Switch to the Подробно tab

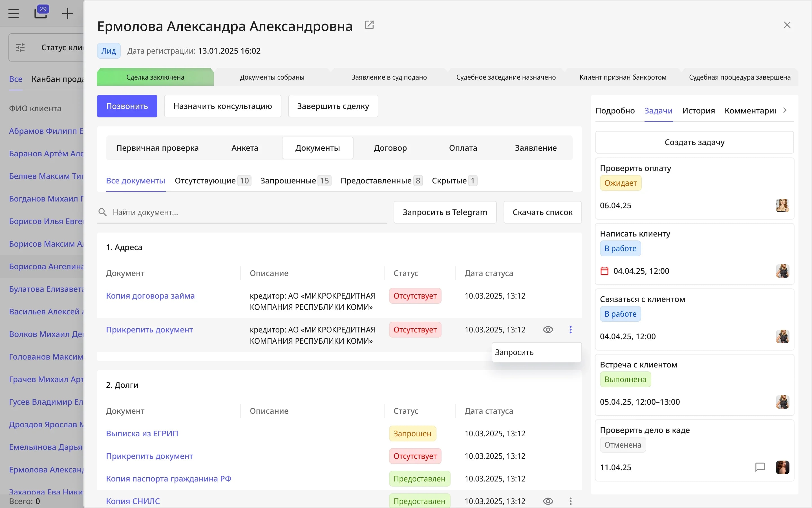pos(615,111)
